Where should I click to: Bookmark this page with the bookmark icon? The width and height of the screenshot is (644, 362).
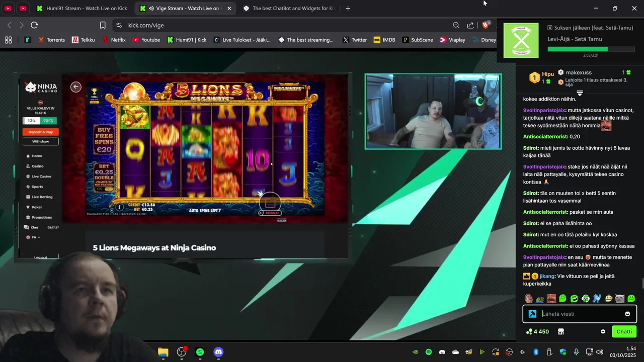(103, 25)
